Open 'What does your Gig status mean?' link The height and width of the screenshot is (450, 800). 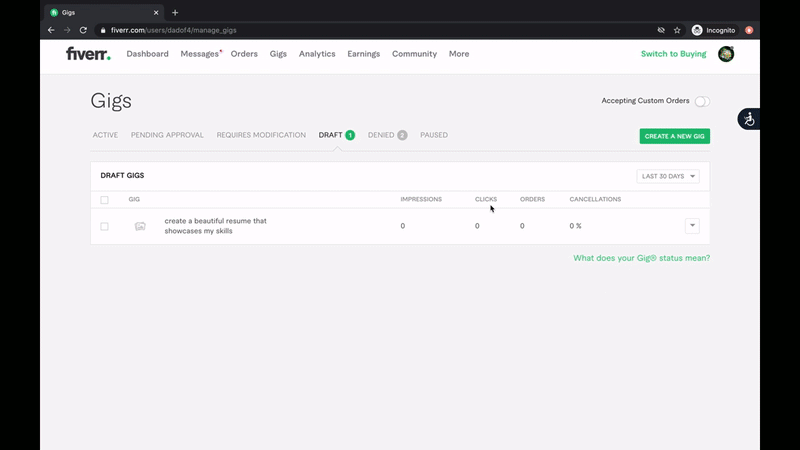click(641, 258)
